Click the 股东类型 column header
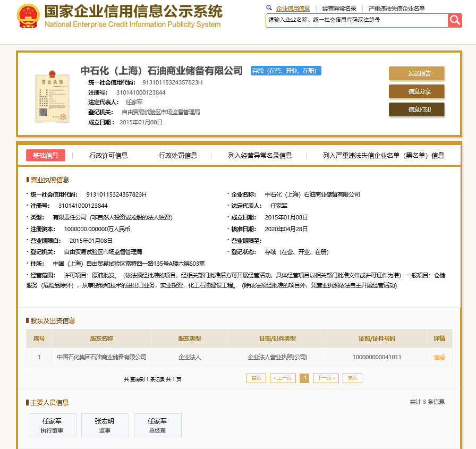Image resolution: width=476 pixels, height=449 pixels. (x=190, y=338)
